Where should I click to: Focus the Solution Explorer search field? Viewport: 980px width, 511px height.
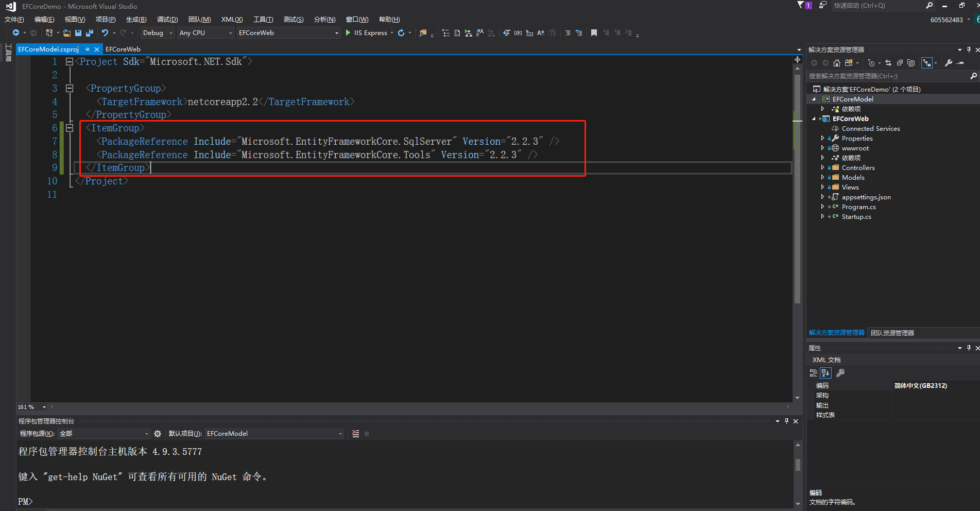pyautogui.click(x=888, y=76)
